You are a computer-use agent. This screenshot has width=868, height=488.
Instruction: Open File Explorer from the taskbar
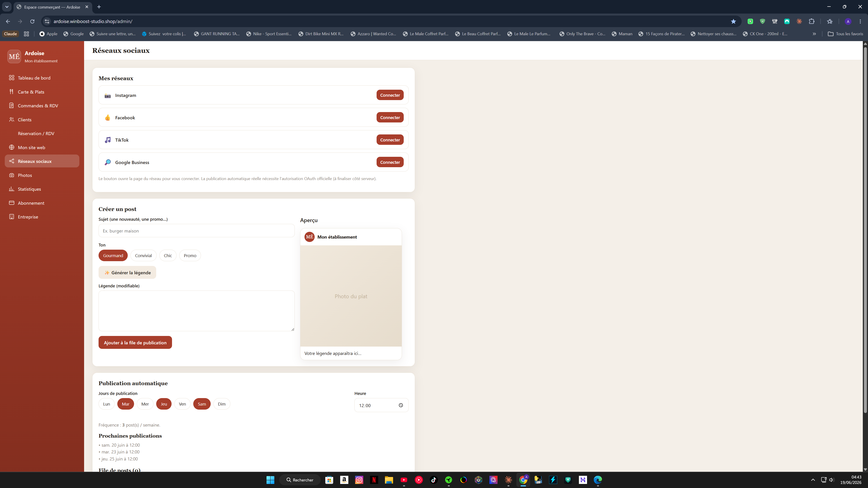[389, 480]
